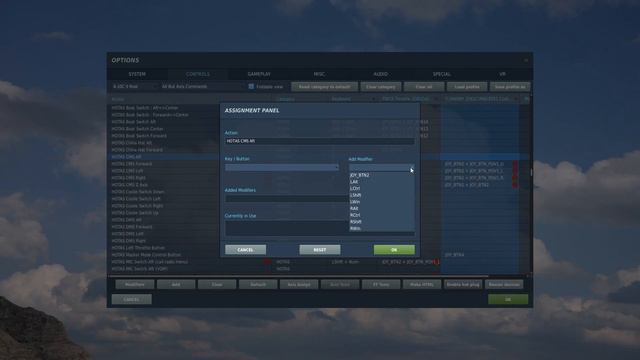Click the Disable hot plug button
The image size is (640, 360).
[x=463, y=284]
